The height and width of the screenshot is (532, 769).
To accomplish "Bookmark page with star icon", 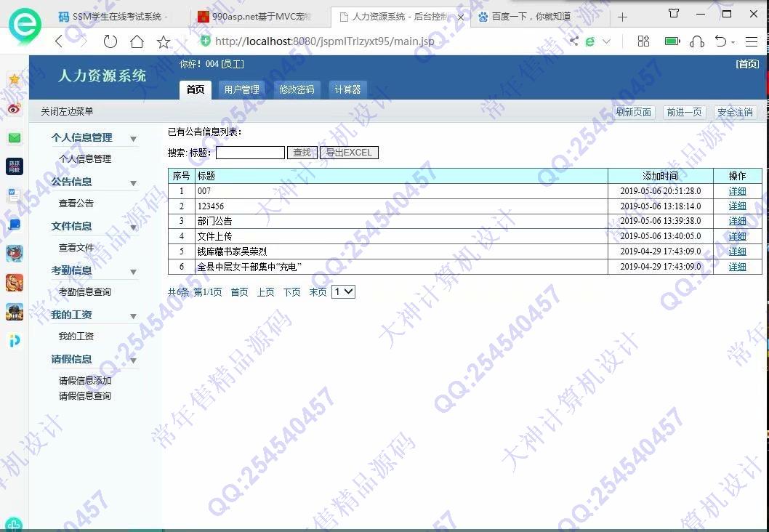I will coord(164,41).
